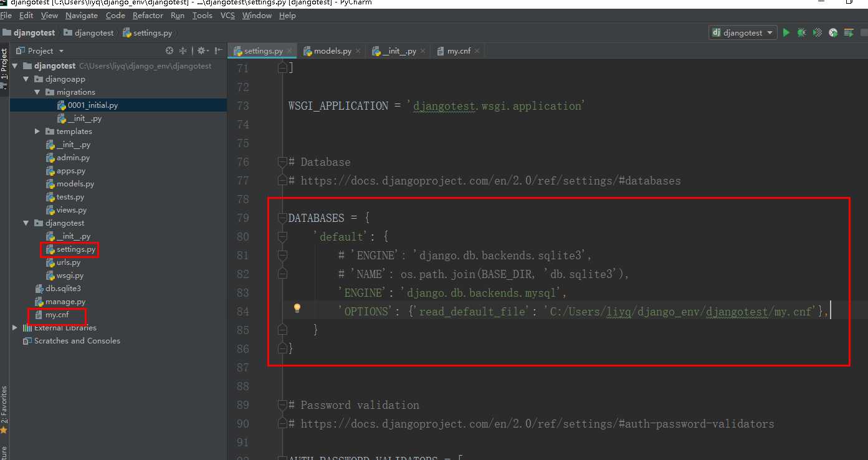Collapse the djangoapp folder
The image size is (868, 460).
[26, 79]
